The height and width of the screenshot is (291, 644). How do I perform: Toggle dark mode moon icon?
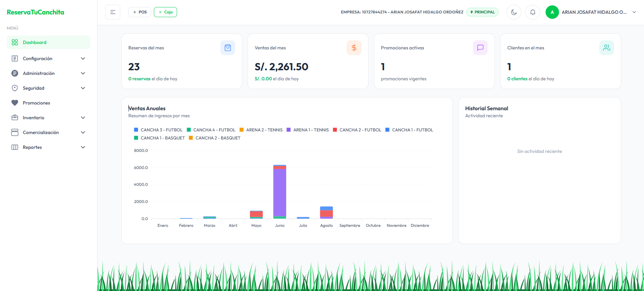coord(514,12)
